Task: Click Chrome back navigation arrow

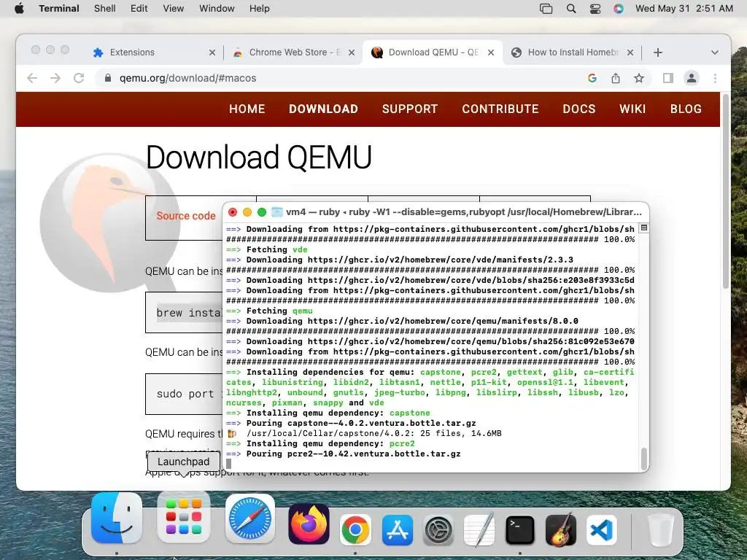Action: click(32, 78)
